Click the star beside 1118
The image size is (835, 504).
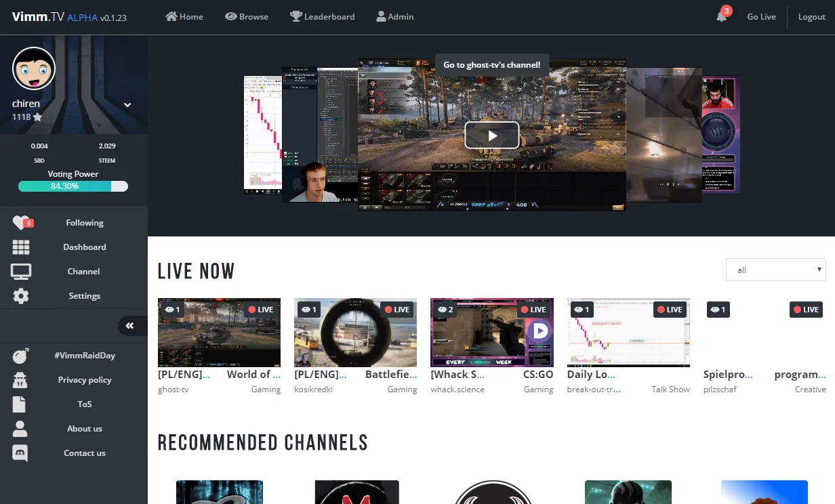coord(38,117)
